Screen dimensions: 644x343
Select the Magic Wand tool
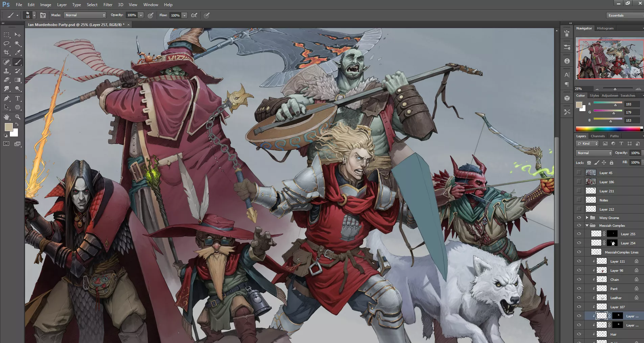coord(18,44)
